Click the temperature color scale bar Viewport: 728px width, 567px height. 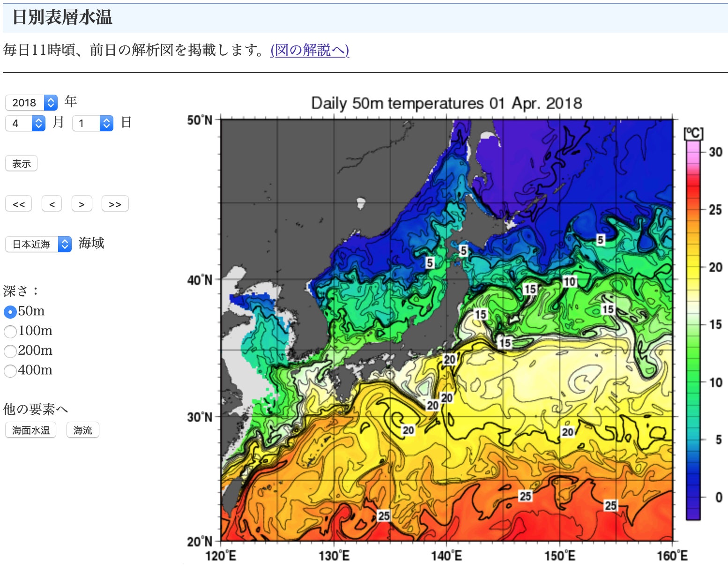[x=693, y=328]
